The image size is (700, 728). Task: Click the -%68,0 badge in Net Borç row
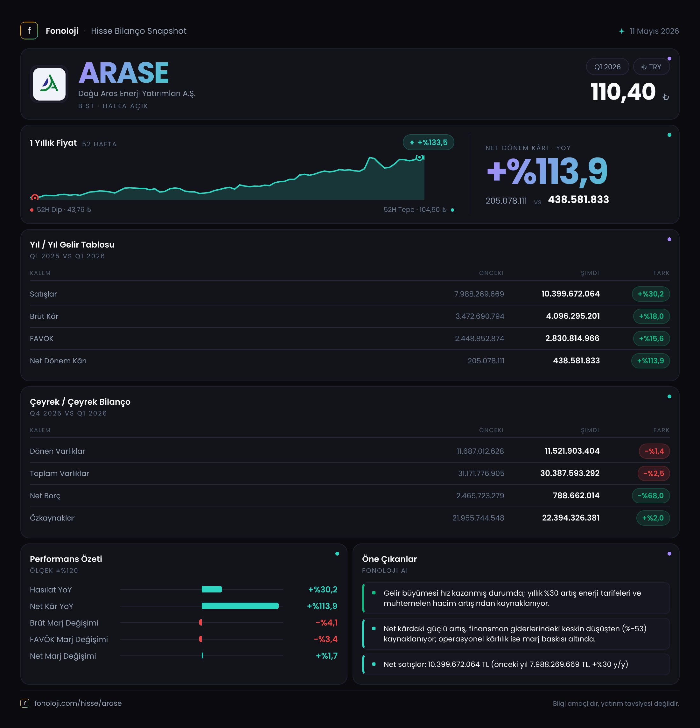[651, 495]
